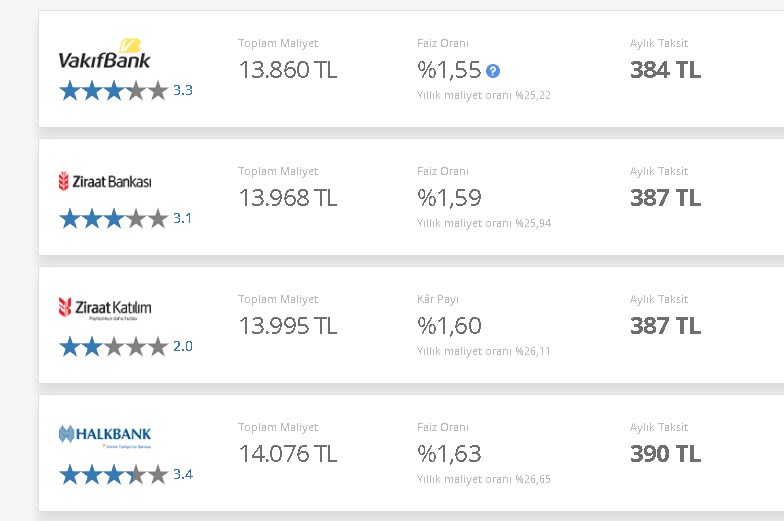This screenshot has width=784, height=521.
Task: Click the Ziraat Bankası logo
Action: (x=105, y=181)
